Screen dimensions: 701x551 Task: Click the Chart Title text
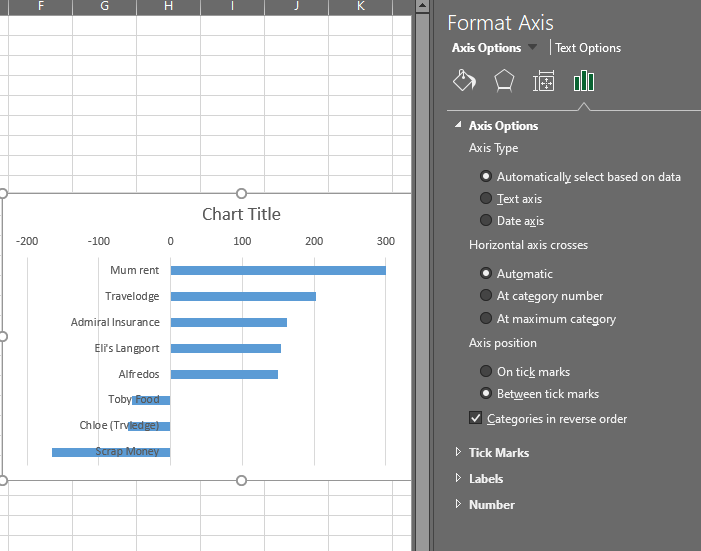241,214
